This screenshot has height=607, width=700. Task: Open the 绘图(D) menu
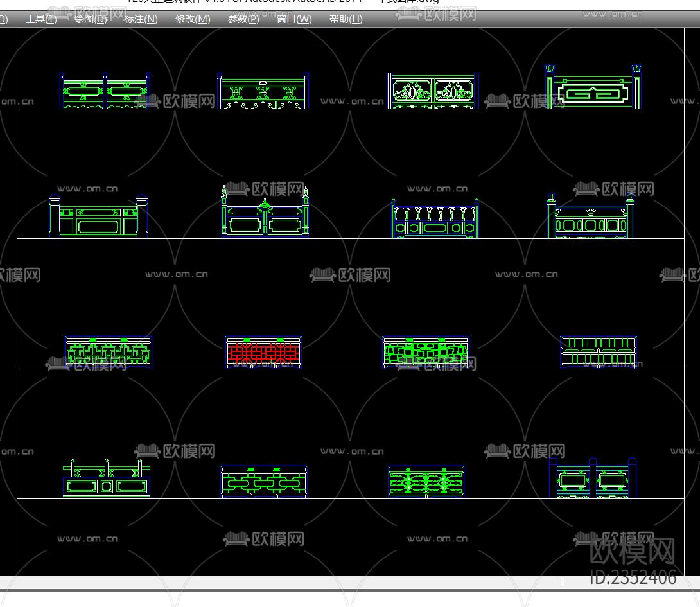click(90, 19)
